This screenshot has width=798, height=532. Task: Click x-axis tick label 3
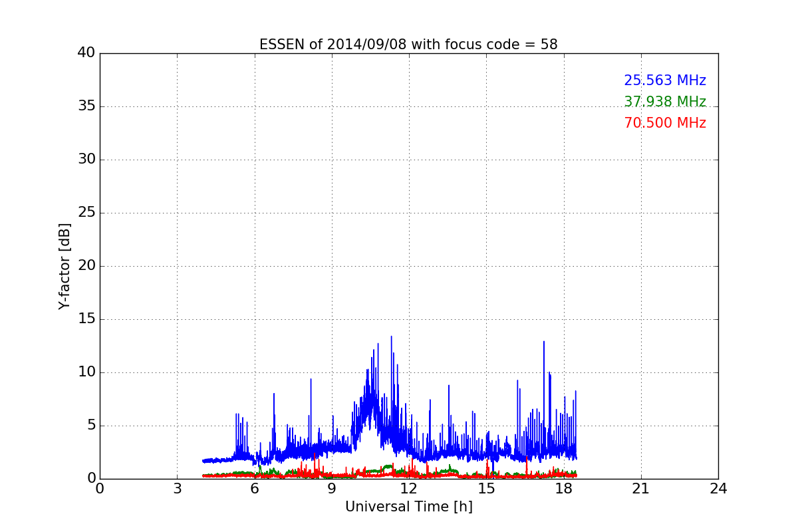177,489
